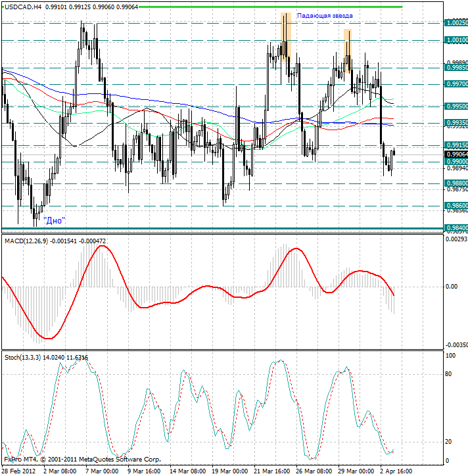The width and height of the screenshot is (468, 476).
Task: Click the current price tag 0.99064
Action: tap(456, 154)
